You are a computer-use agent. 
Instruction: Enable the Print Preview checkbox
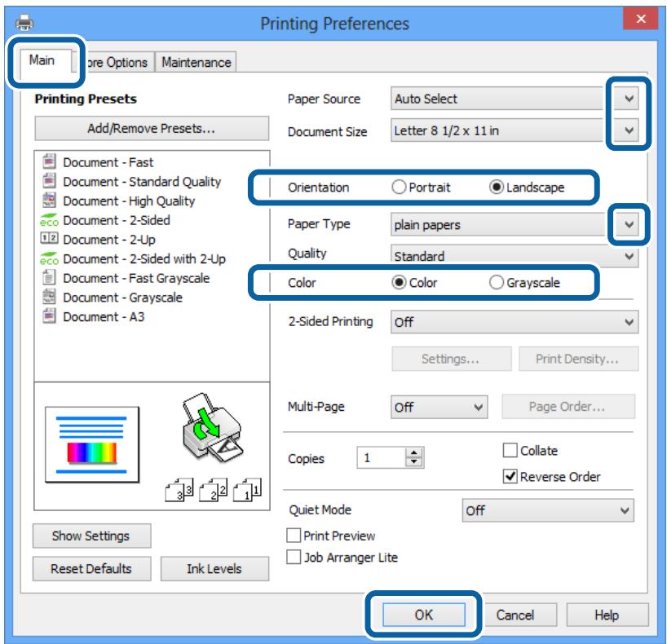point(294,536)
